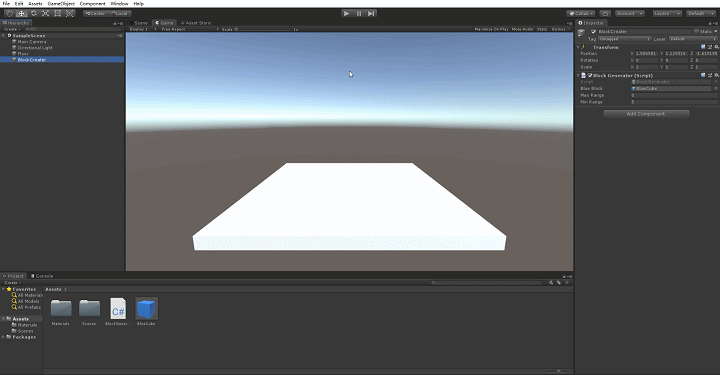Click the Step frame button

click(x=371, y=13)
